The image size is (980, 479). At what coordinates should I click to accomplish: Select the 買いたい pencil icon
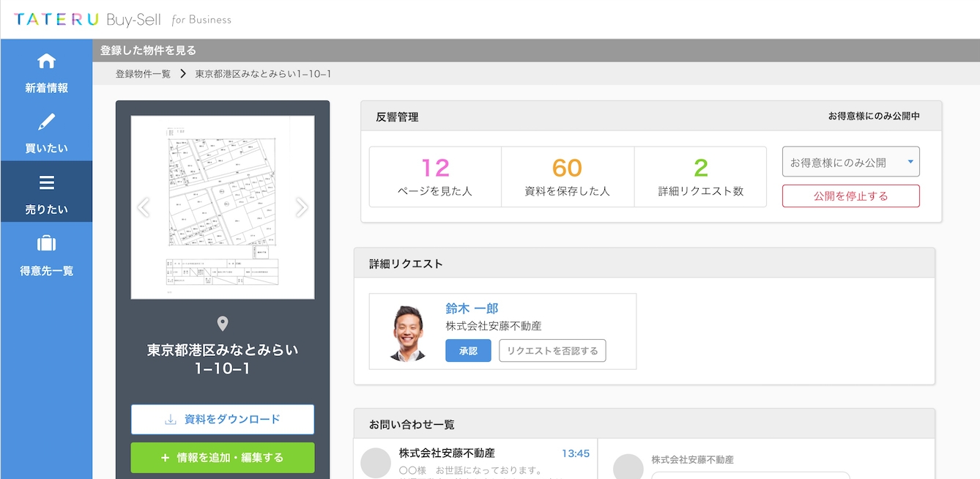[x=47, y=121]
